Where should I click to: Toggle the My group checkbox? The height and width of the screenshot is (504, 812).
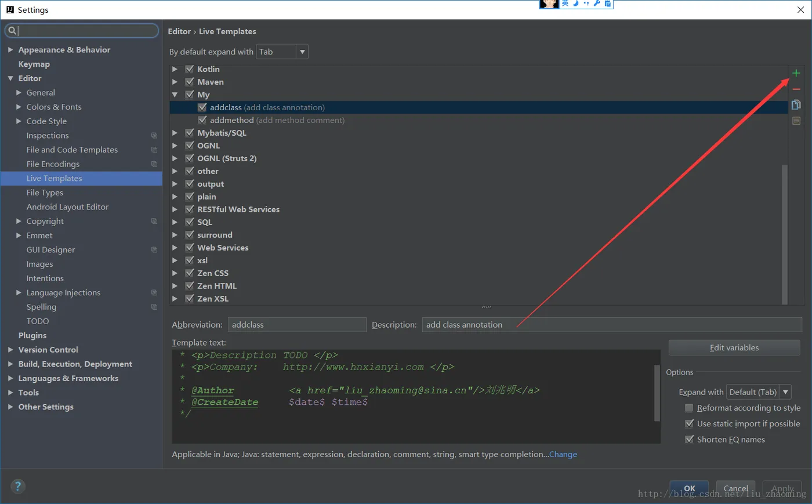pyautogui.click(x=189, y=95)
